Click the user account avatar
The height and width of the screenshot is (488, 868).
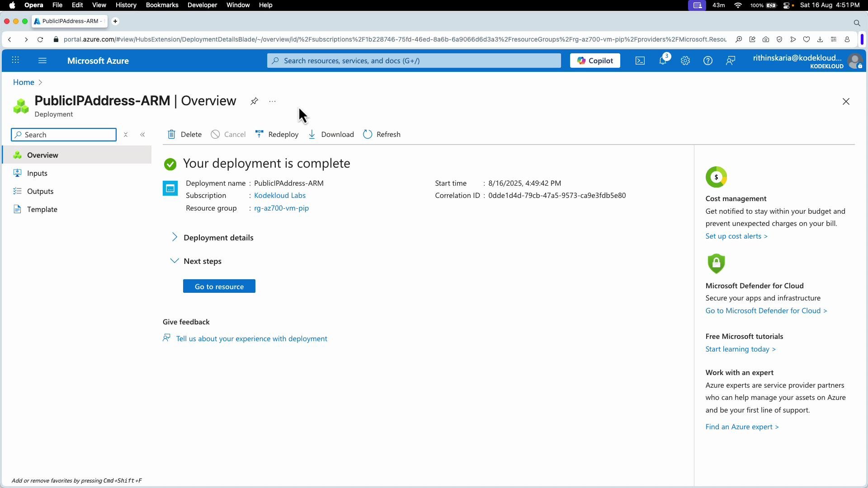tap(855, 61)
